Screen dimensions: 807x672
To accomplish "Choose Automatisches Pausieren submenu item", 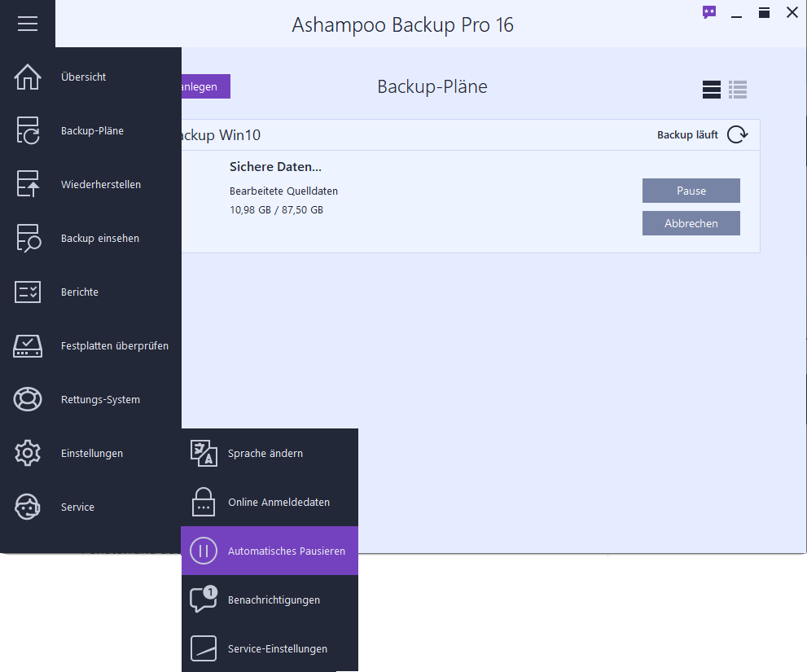I will [270, 551].
